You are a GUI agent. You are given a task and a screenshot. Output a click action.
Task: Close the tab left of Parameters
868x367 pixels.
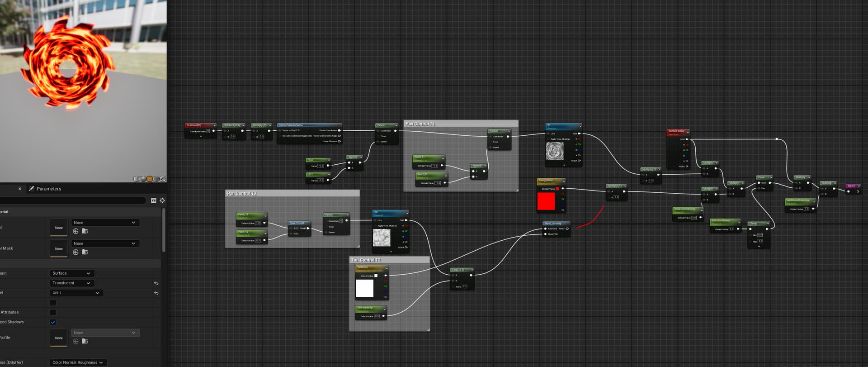click(19, 189)
